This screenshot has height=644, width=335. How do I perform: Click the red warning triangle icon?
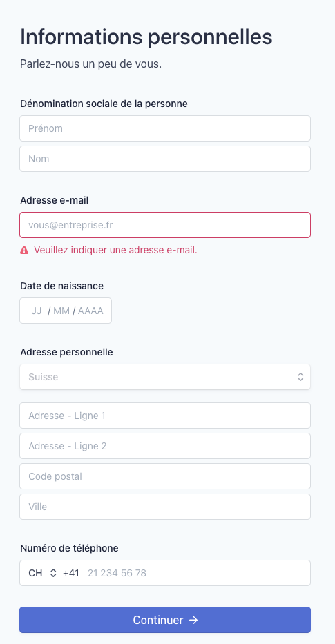(x=24, y=250)
